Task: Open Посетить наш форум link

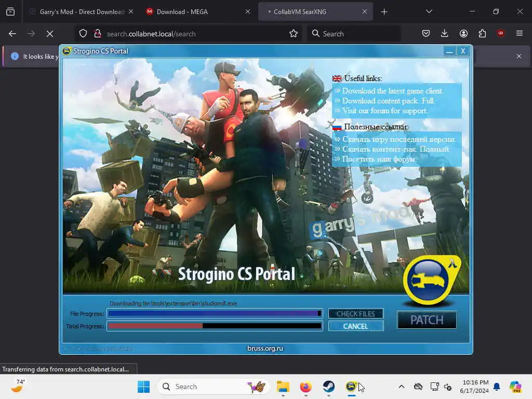Action: [379, 159]
